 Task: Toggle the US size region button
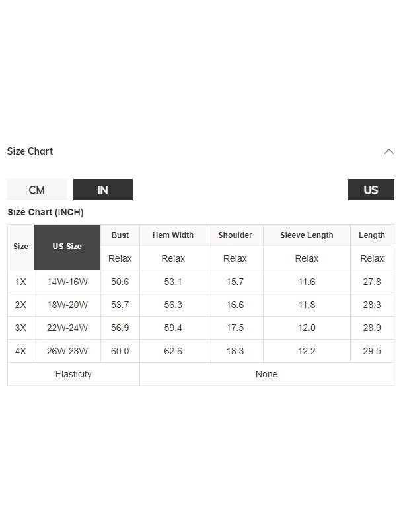coord(371,190)
